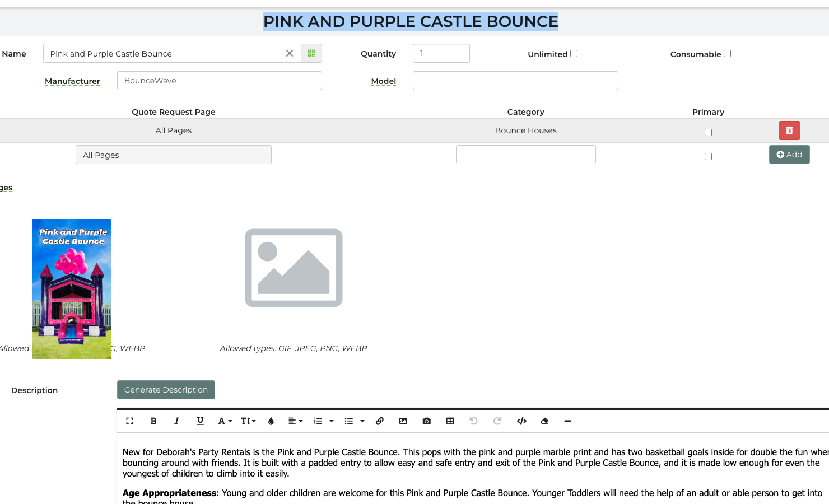Insert a link with the chain icon
The height and width of the screenshot is (504, 829).
coord(380,421)
